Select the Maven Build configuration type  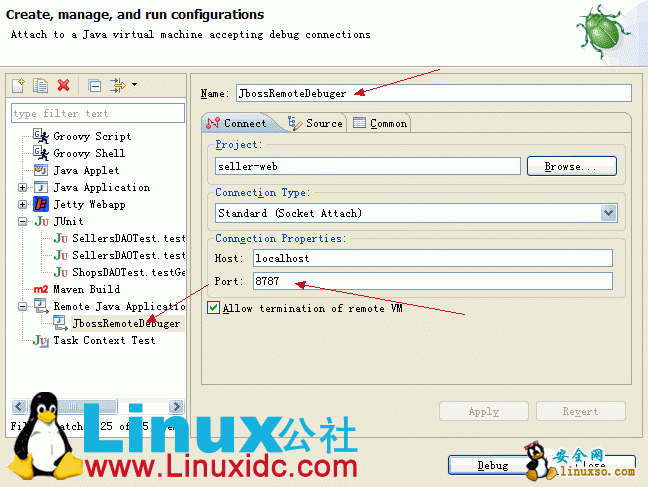click(x=86, y=289)
